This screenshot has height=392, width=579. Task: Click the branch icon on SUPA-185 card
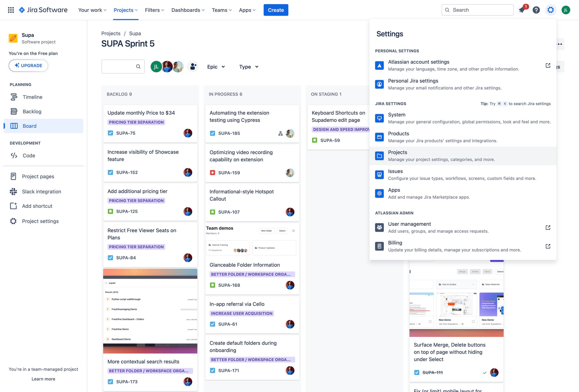[280, 133]
